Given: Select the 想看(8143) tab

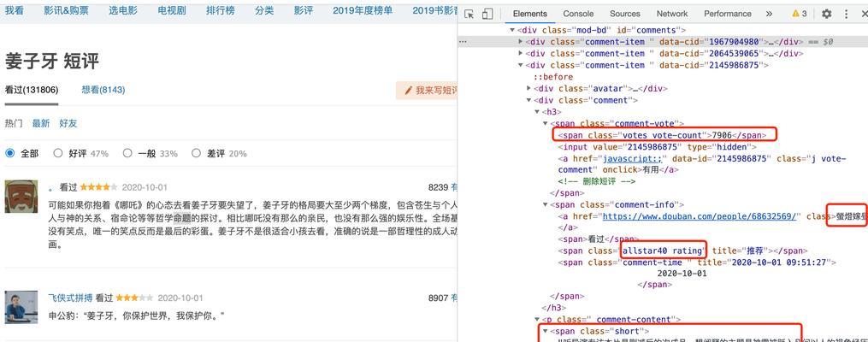Looking at the screenshot, I should pos(103,90).
